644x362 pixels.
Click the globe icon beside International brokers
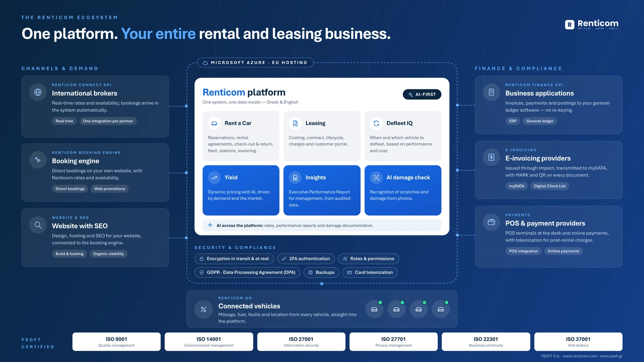coord(38,92)
